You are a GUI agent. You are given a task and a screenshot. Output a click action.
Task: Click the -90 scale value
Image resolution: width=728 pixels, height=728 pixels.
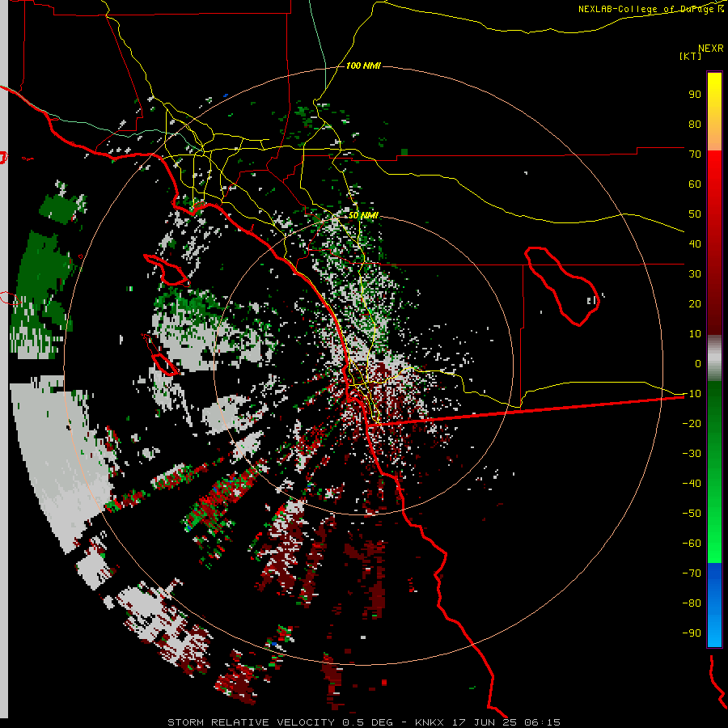[692, 633]
